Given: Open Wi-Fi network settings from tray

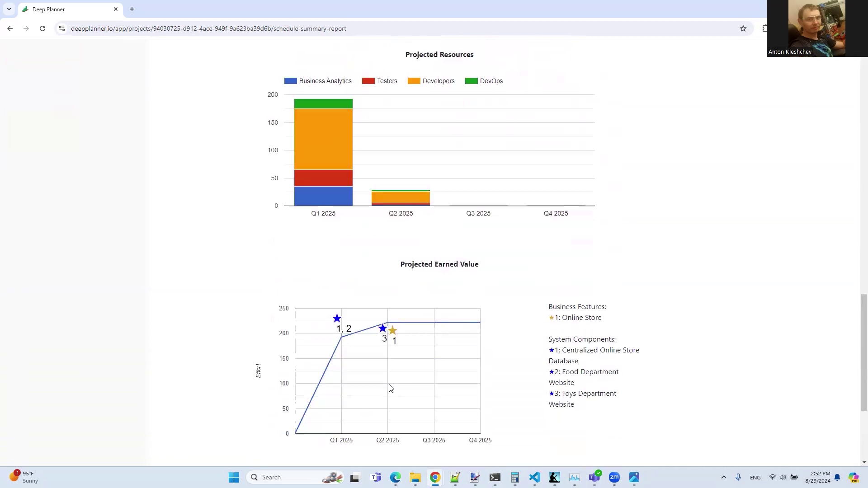Looking at the screenshot, I should tap(773, 477).
